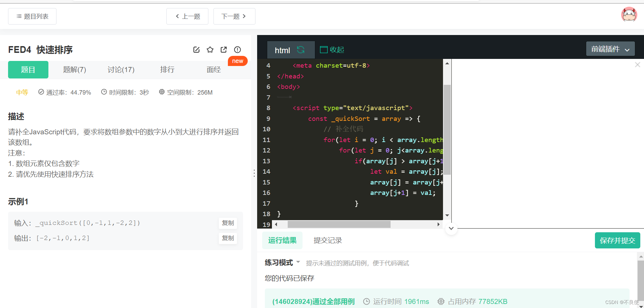The width and height of the screenshot is (644, 308).
Task: Open the 提交记录 submissions tab
Action: coord(328,240)
